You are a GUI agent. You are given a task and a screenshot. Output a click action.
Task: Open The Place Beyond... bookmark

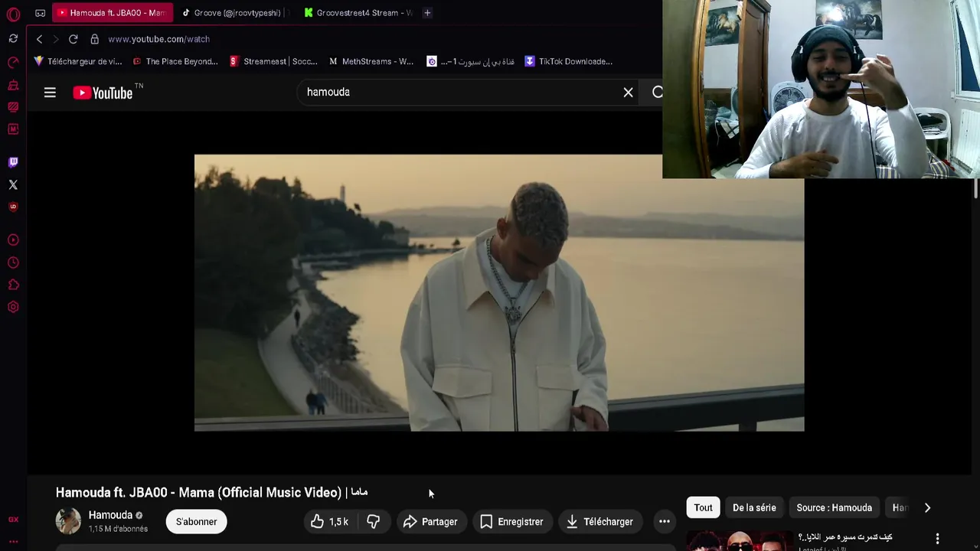point(175,61)
